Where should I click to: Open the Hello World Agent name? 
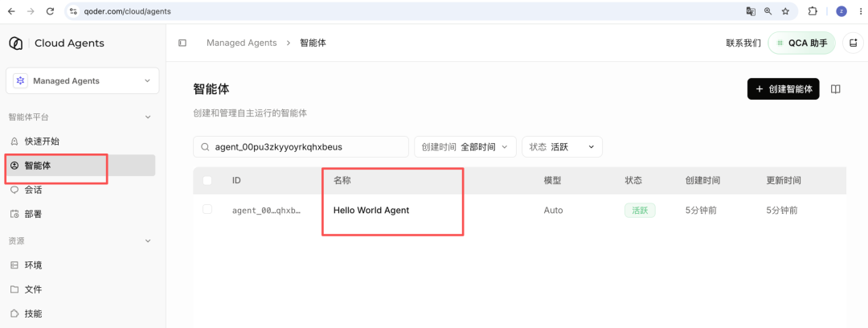point(371,210)
